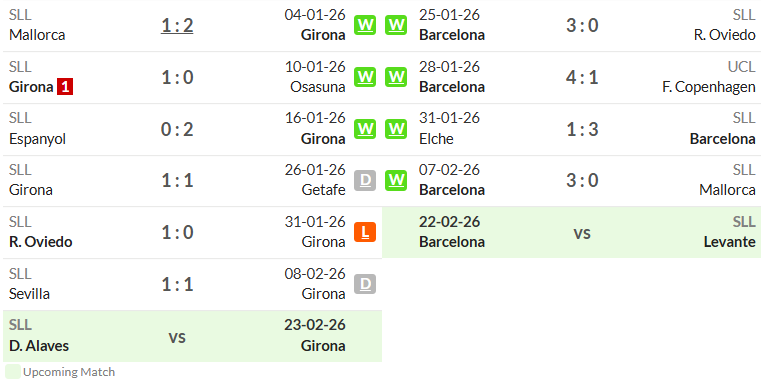The image size is (766, 385).
Task: Open the upcoming Barcelona vs Levante match
Action: 572,233
